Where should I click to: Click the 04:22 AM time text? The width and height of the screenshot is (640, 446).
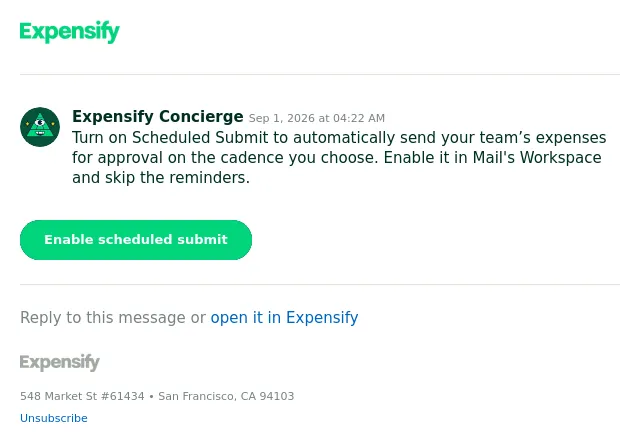pos(359,118)
